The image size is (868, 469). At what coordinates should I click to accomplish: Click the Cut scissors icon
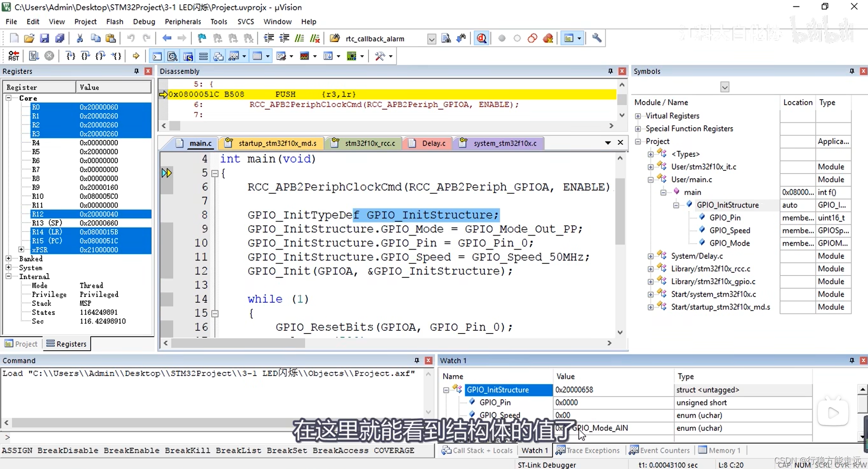coord(80,39)
